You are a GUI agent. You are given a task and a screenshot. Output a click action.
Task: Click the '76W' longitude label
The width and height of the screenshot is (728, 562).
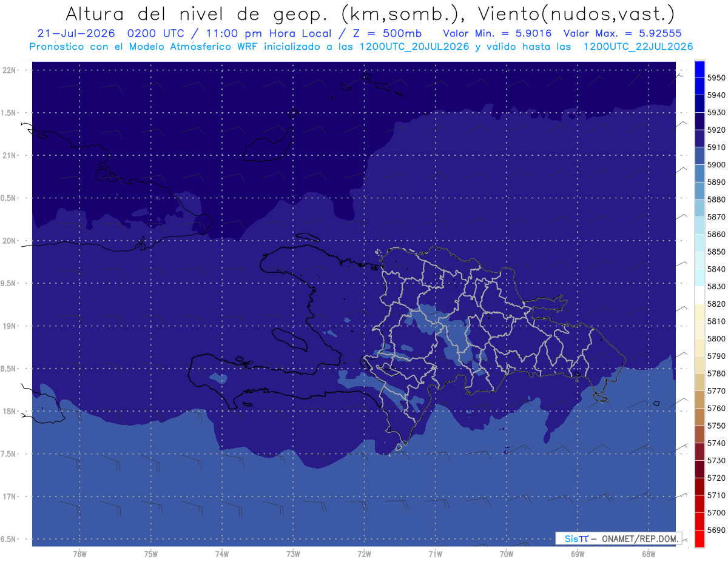[x=79, y=554]
